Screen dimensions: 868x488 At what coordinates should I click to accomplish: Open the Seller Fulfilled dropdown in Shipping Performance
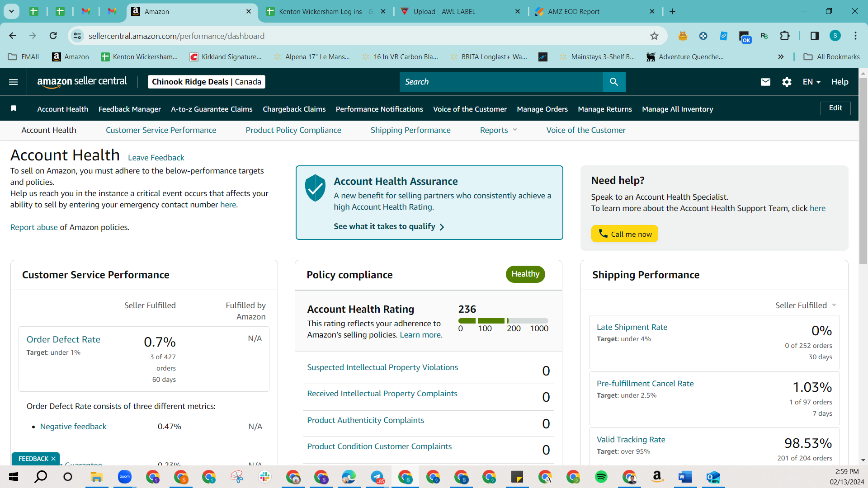click(x=806, y=305)
